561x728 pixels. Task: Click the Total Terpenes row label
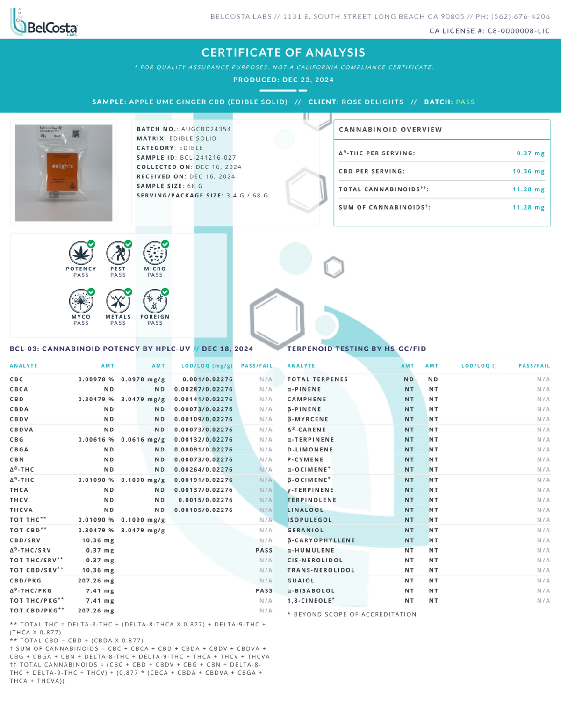tap(317, 379)
